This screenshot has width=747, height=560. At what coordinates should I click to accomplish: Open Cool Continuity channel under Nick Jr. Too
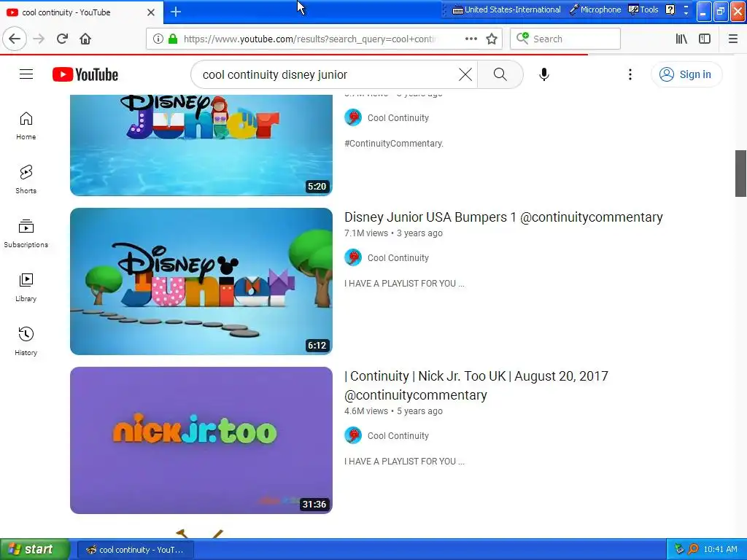point(398,436)
